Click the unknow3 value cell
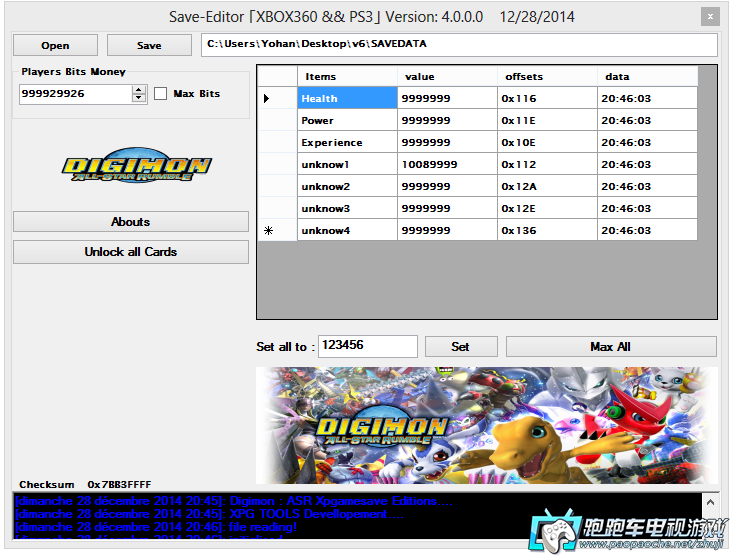 pyautogui.click(x=447, y=209)
